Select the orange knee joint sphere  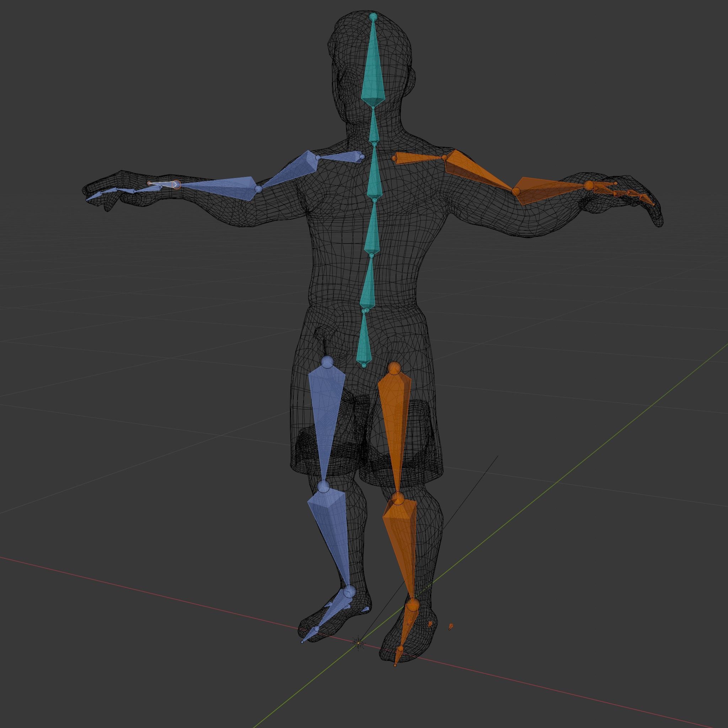(398, 498)
